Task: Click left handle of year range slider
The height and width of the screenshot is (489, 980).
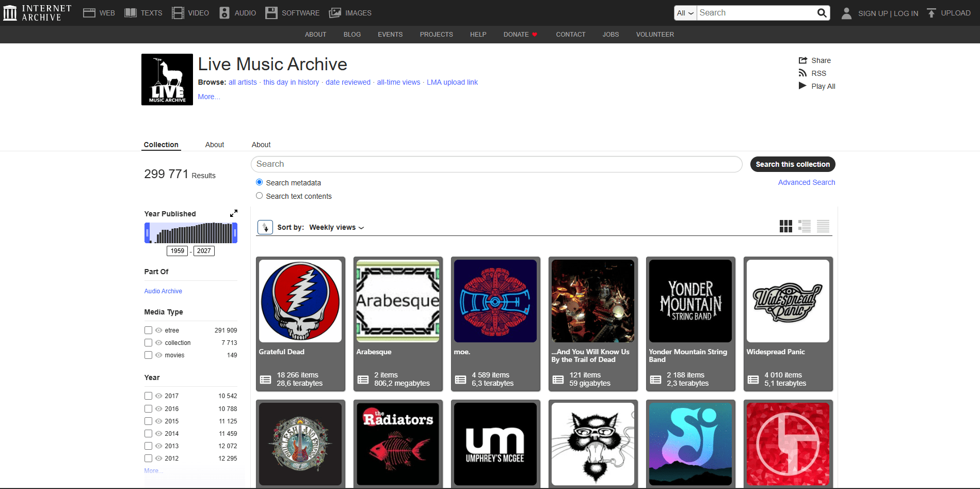Action: [147, 233]
